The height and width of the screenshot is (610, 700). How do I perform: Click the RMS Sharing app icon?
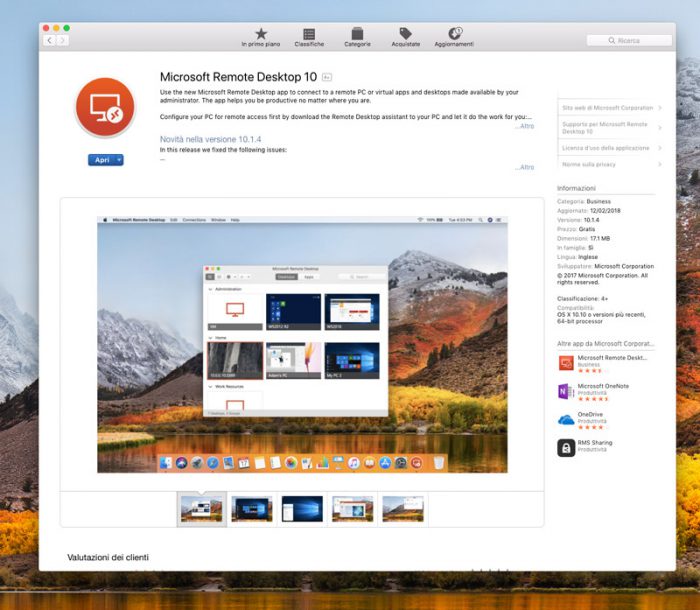[x=566, y=448]
